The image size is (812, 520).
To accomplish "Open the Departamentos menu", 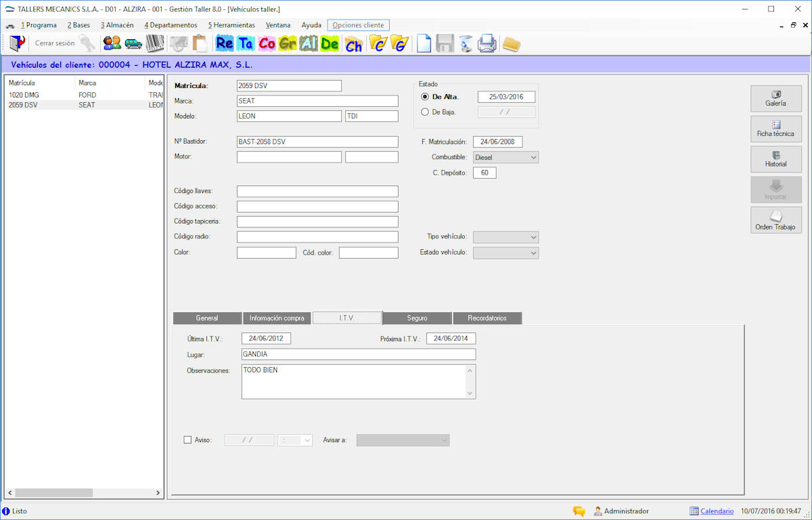I will [x=171, y=25].
